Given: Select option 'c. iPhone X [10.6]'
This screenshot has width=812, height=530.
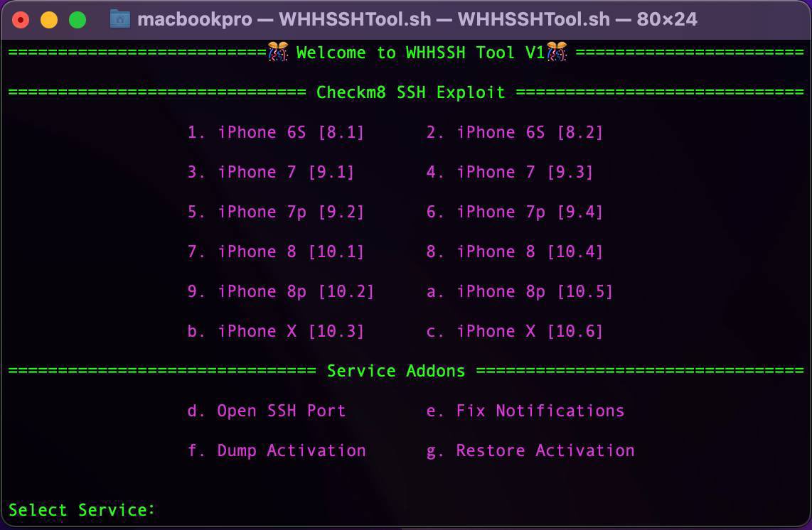Looking at the screenshot, I should [515, 331].
